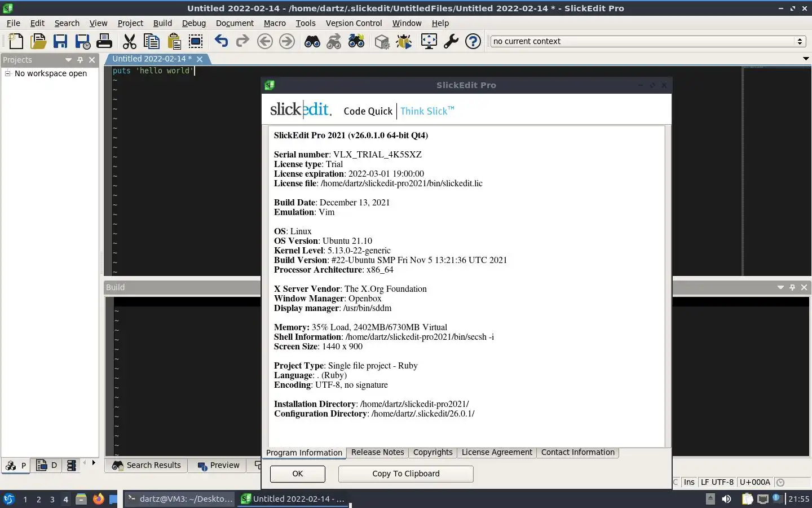Screen dimensions: 812x508
Task: Select the Preview tab
Action: [x=219, y=465]
